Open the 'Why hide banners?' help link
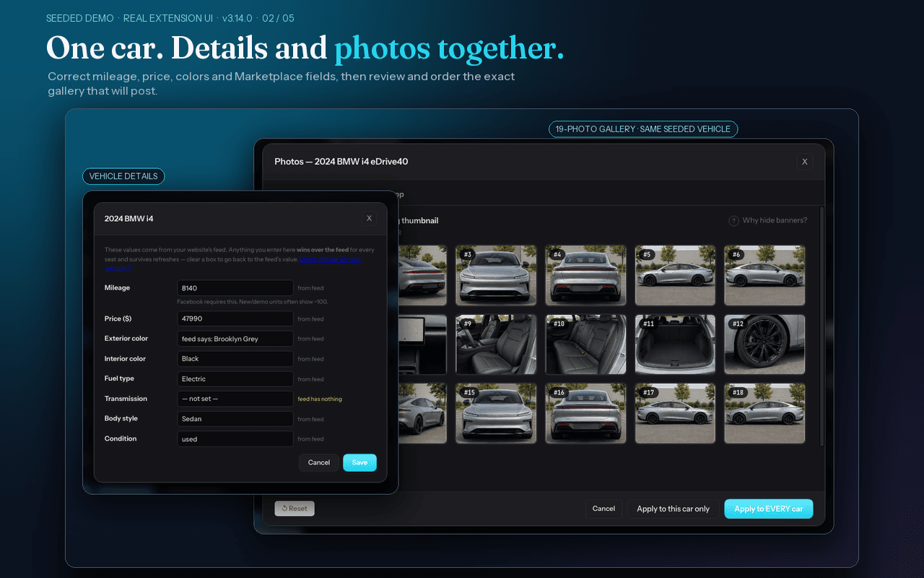Image resolution: width=924 pixels, height=578 pixels. coord(775,220)
